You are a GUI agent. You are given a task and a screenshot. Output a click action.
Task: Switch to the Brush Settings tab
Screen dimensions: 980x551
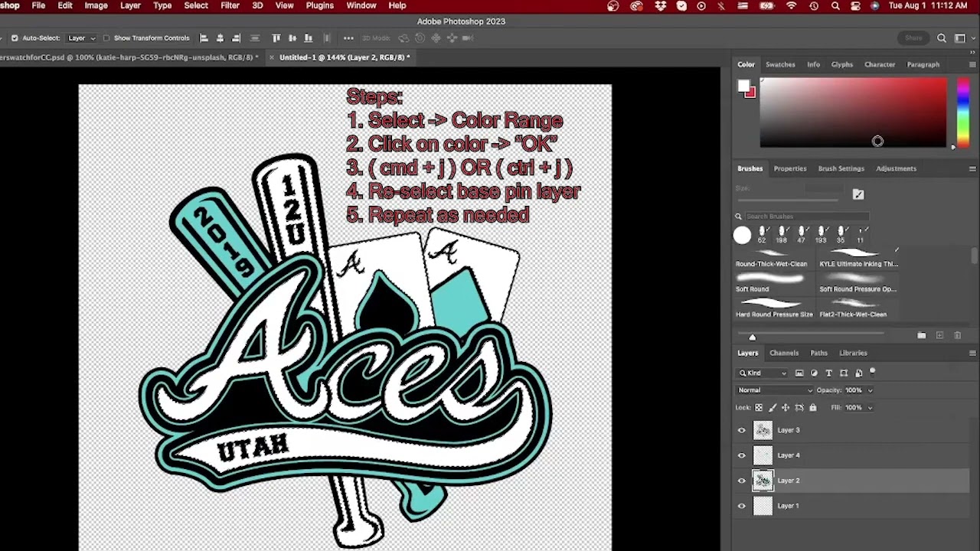pos(841,168)
